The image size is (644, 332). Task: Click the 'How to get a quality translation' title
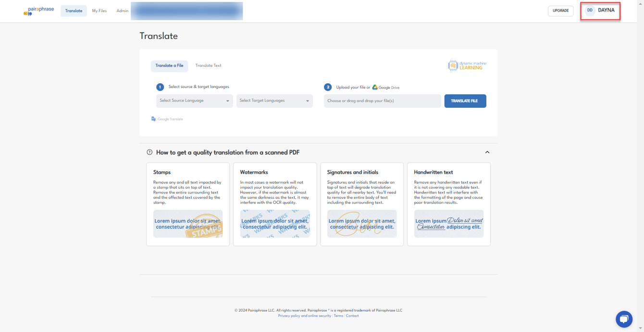coord(228,153)
